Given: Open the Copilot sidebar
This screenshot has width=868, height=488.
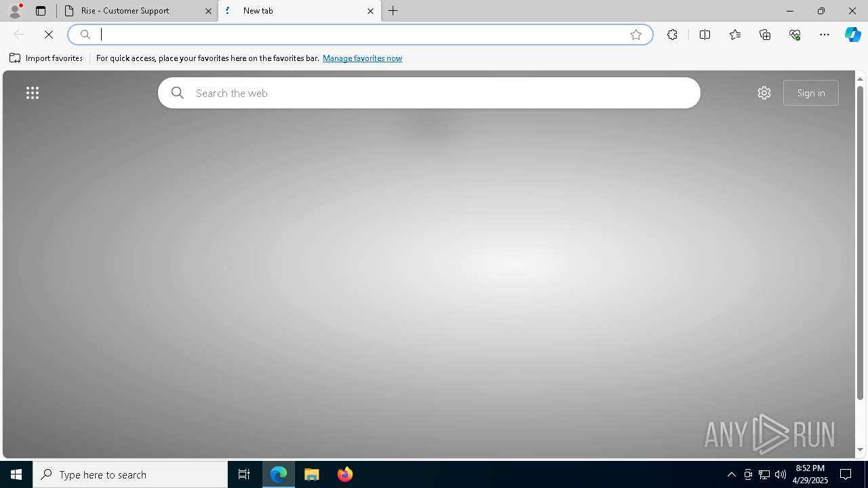Looking at the screenshot, I should click(853, 35).
